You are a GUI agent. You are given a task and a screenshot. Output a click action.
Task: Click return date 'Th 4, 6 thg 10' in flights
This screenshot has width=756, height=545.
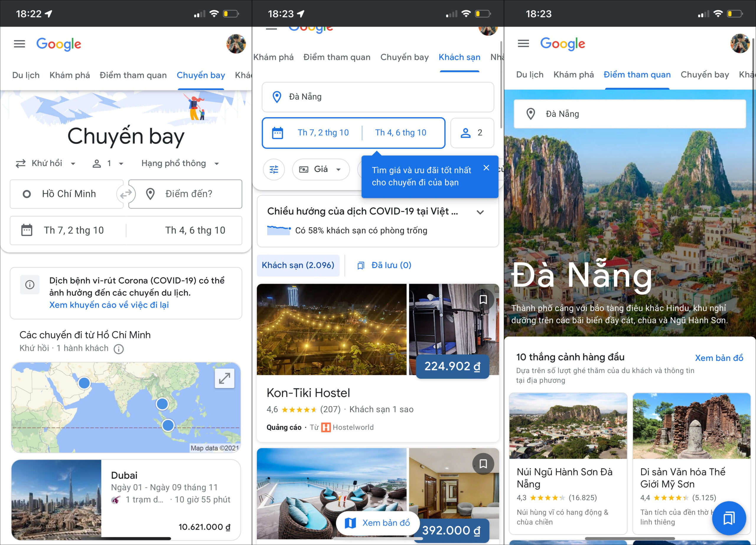(195, 230)
